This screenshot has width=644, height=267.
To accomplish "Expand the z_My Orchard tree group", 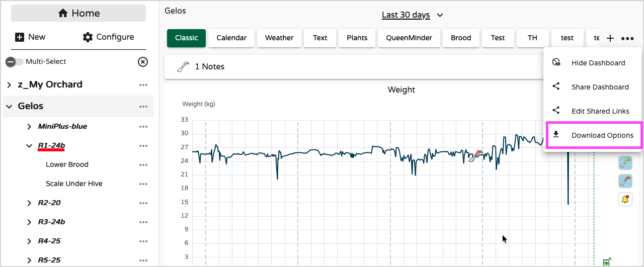I will [x=9, y=85].
